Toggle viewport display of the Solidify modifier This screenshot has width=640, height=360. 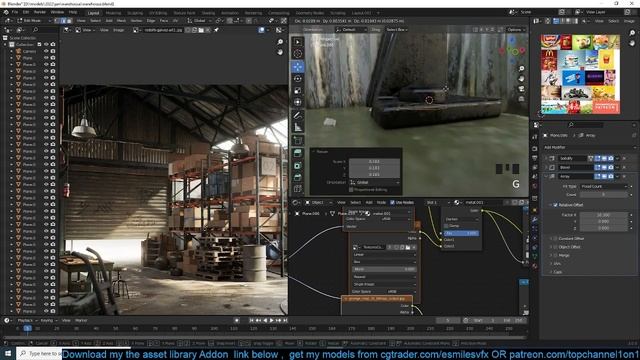click(x=604, y=158)
